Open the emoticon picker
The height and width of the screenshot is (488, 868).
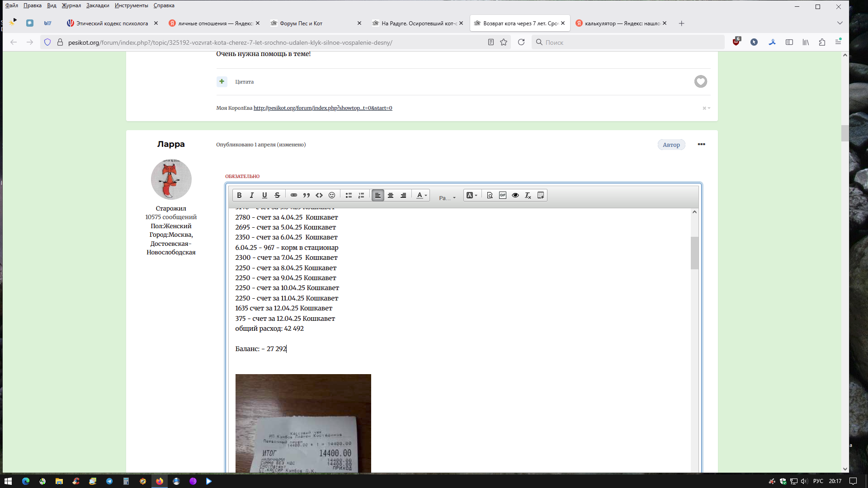click(332, 195)
